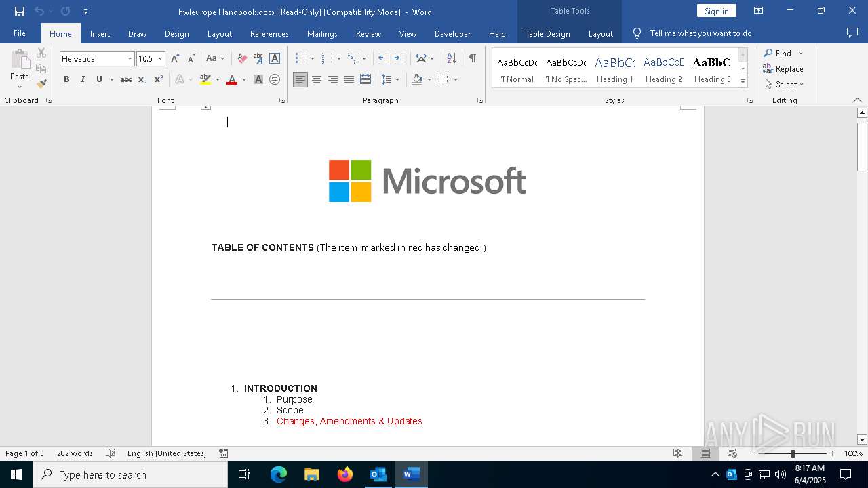
Task: Open Outlook from the taskbar
Action: coord(378,474)
